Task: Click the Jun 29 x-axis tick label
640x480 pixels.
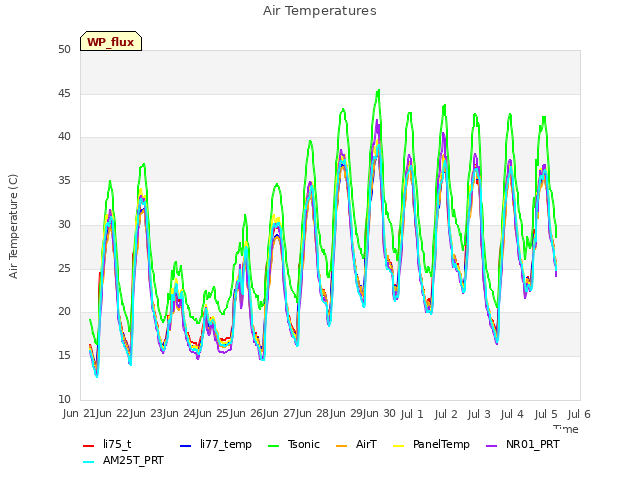Action: (347, 413)
